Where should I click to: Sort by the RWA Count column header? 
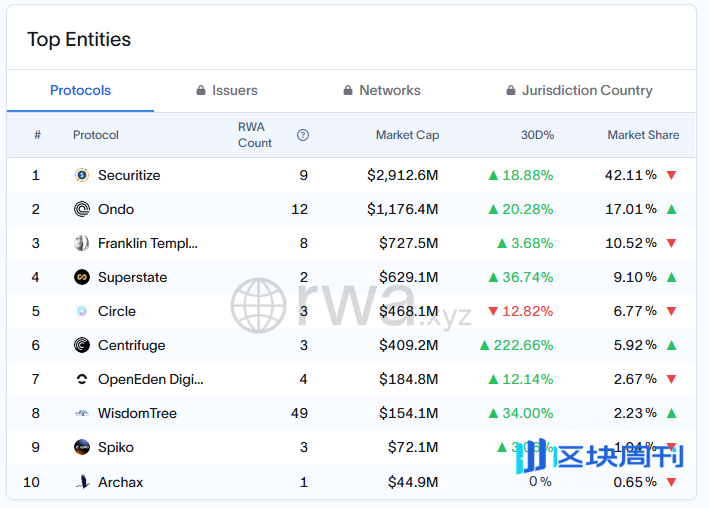pyautogui.click(x=255, y=135)
